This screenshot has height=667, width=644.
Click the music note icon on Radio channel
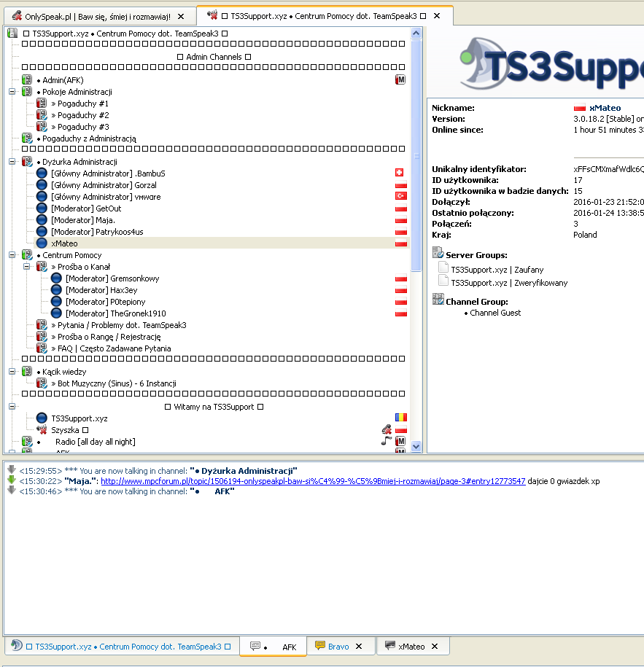click(x=387, y=441)
